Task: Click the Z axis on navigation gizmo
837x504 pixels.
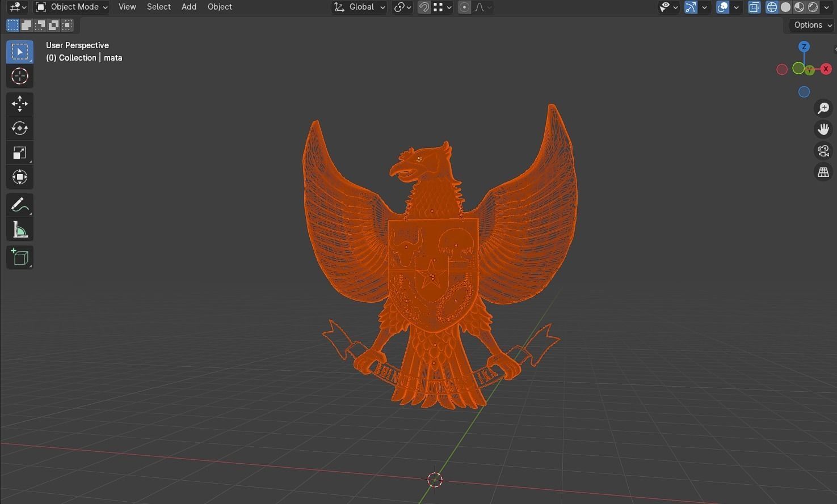Action: click(x=804, y=46)
